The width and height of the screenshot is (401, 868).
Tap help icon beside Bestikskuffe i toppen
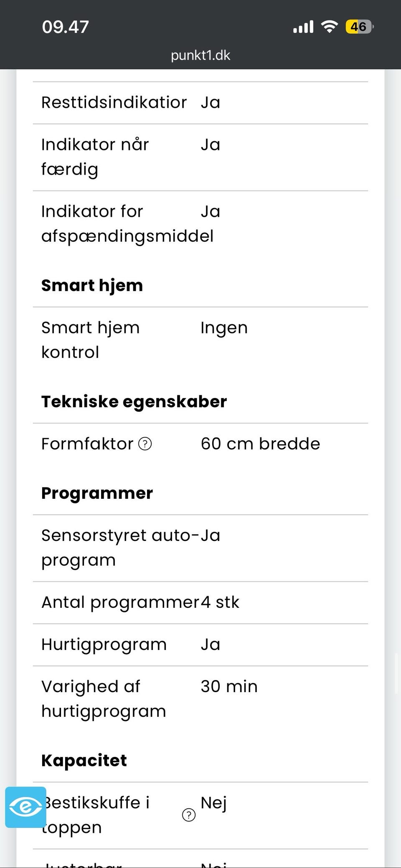click(x=188, y=815)
